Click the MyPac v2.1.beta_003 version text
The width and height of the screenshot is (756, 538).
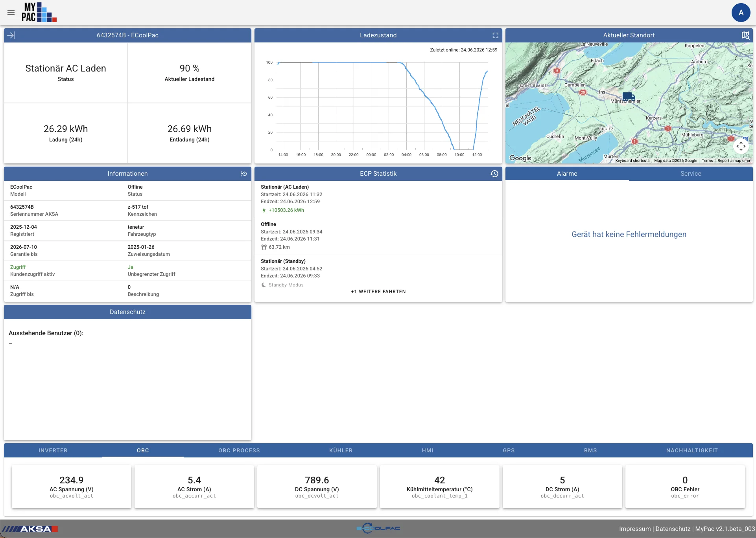tap(725, 529)
